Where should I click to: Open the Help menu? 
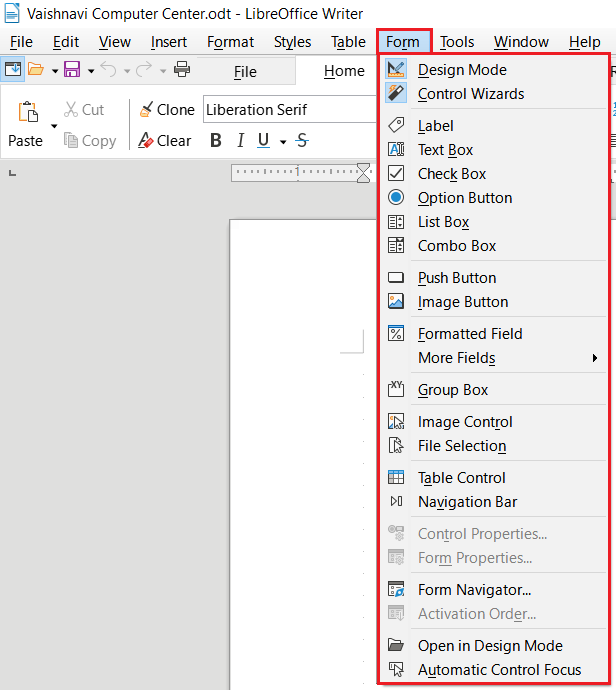click(584, 42)
